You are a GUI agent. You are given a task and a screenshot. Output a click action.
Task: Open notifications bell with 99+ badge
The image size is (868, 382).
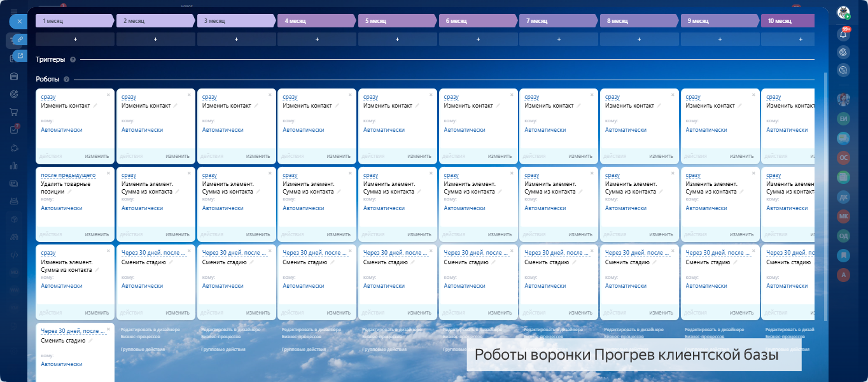[x=844, y=34]
